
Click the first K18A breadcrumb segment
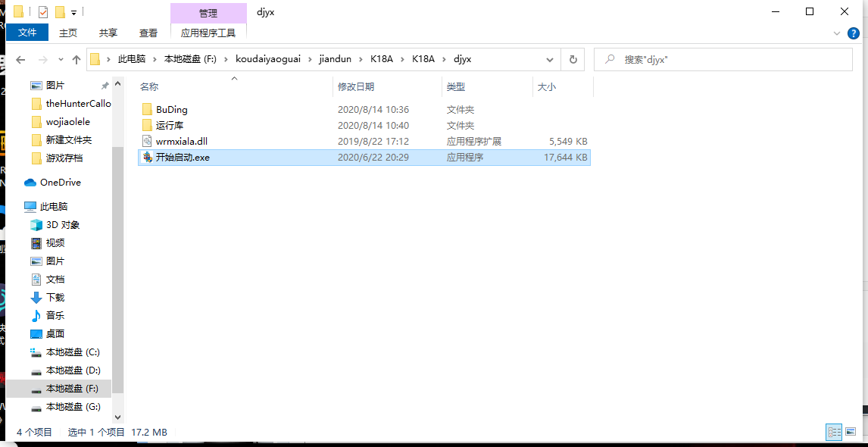click(382, 59)
